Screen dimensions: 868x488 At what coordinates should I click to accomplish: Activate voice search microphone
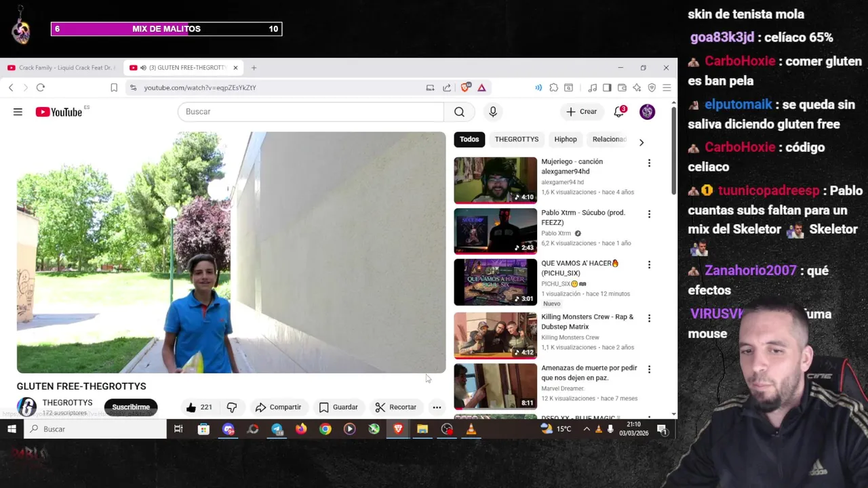point(493,112)
